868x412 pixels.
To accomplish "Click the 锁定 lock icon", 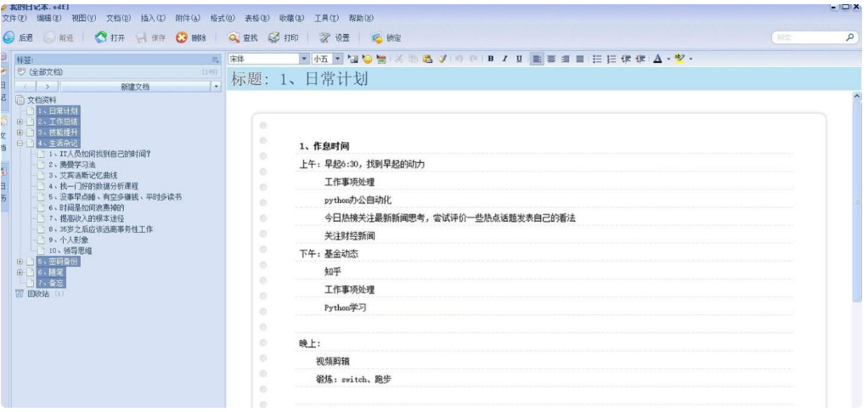I will click(x=376, y=37).
